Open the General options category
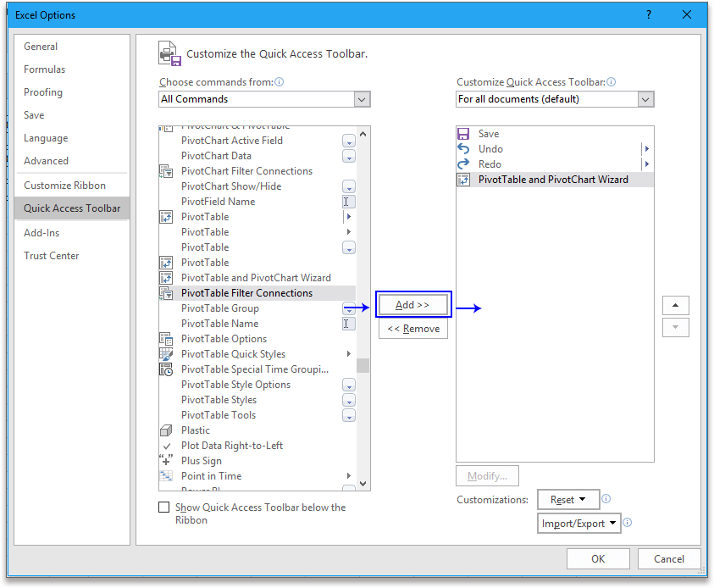The width and height of the screenshot is (714, 588). (x=71, y=47)
